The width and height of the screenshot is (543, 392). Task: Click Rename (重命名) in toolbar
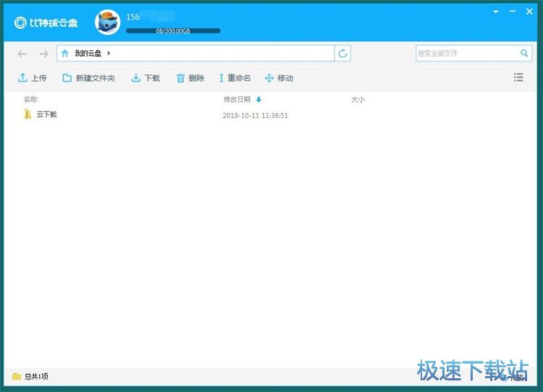(x=235, y=78)
